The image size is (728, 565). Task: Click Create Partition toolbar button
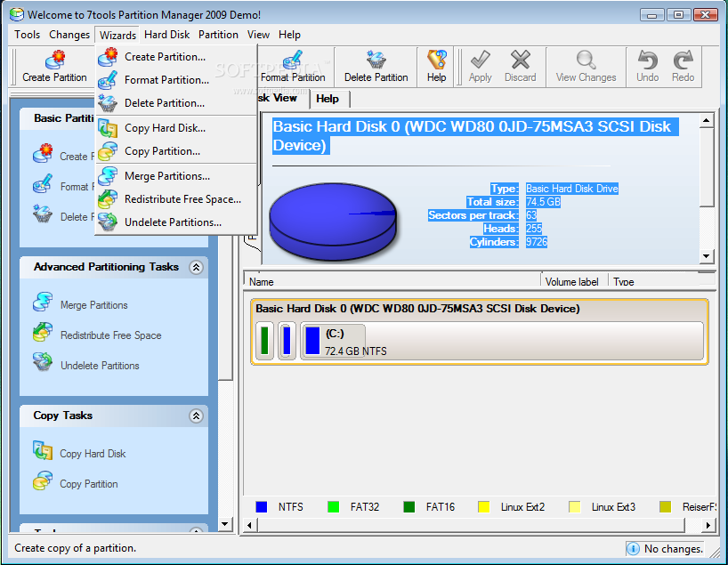point(54,67)
